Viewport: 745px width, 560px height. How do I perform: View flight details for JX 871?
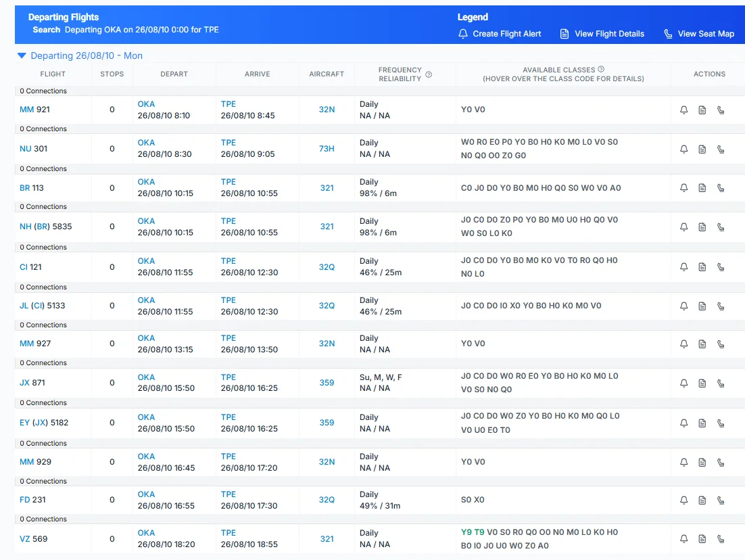pyautogui.click(x=702, y=383)
